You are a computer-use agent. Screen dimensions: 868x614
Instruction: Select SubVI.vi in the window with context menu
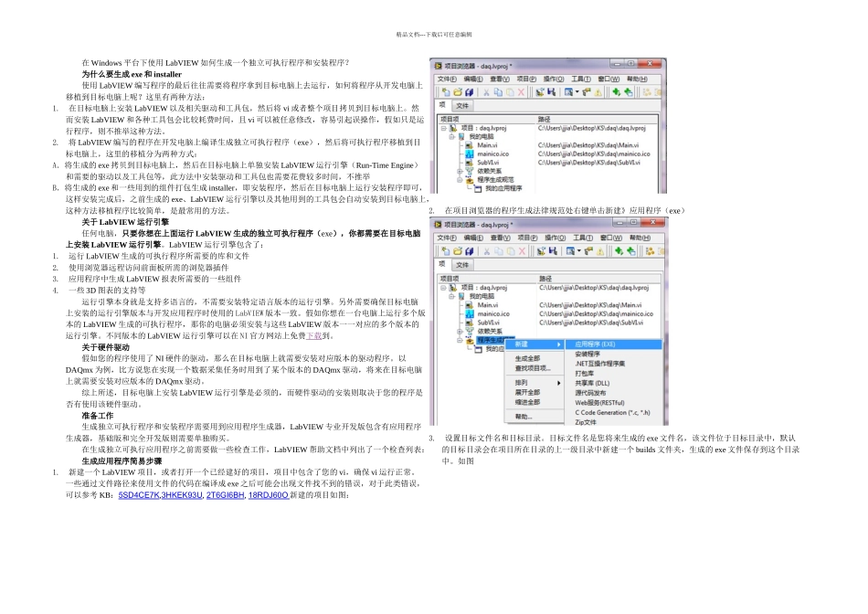(488, 323)
